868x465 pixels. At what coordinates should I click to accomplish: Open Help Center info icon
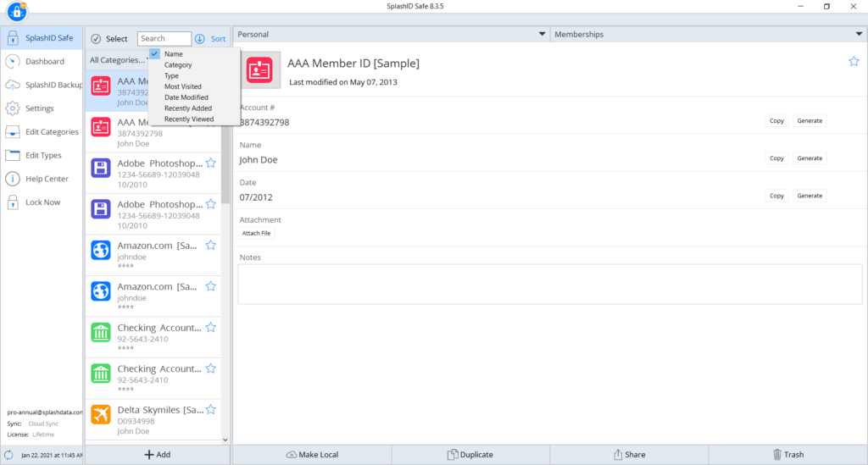[13, 179]
